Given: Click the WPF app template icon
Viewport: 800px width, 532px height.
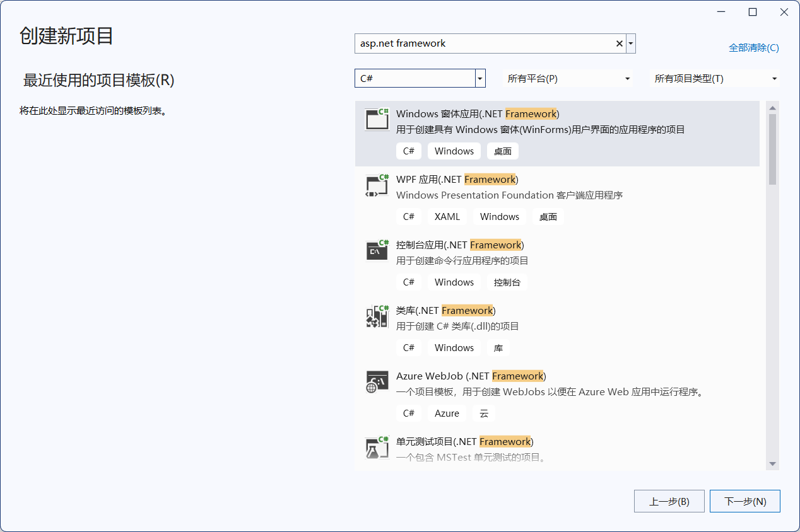Looking at the screenshot, I should click(377, 185).
